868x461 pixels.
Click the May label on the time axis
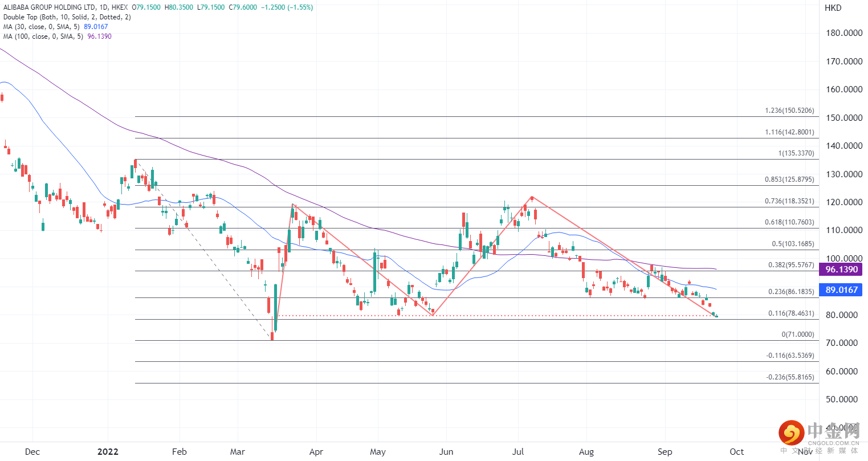(378, 452)
